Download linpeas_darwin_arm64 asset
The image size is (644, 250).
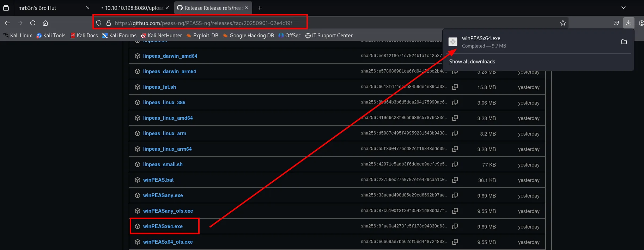170,71
